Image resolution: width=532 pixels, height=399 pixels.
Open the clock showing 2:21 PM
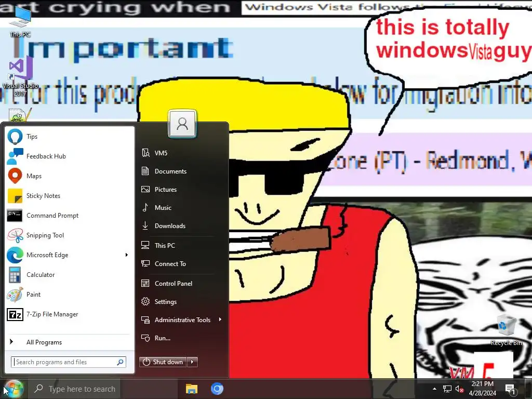pos(483,389)
